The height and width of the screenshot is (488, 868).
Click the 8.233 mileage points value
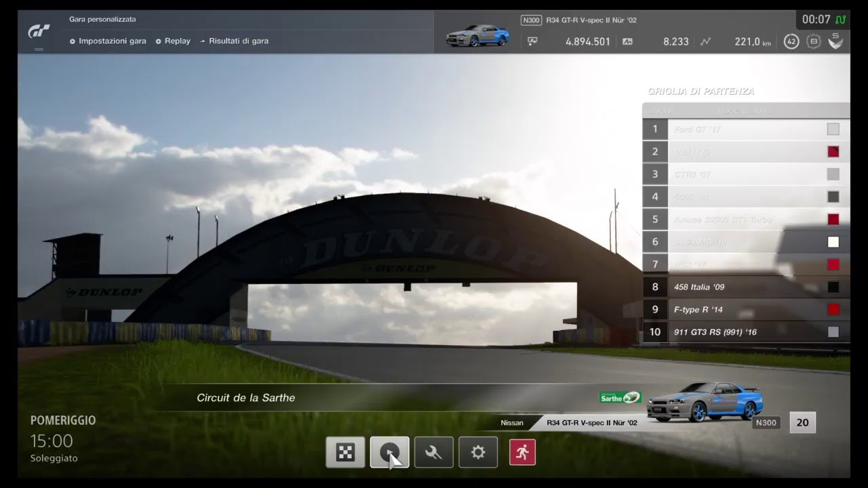[676, 41]
